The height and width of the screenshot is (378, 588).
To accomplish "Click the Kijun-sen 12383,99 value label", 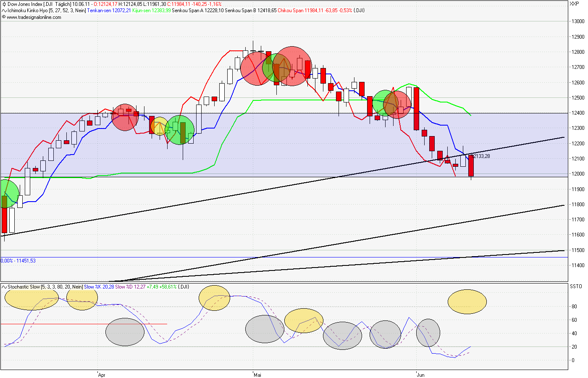I will tap(151, 10).
